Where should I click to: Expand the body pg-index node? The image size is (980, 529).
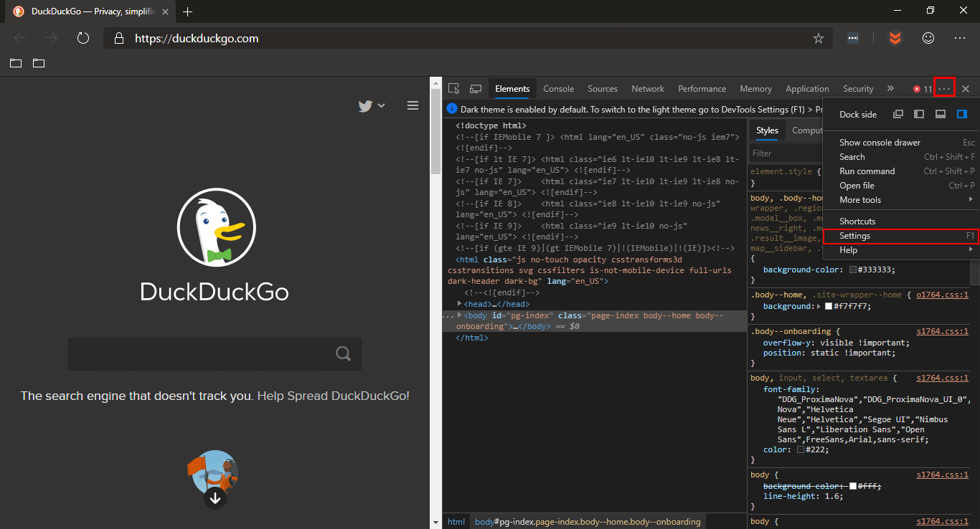[x=459, y=315]
